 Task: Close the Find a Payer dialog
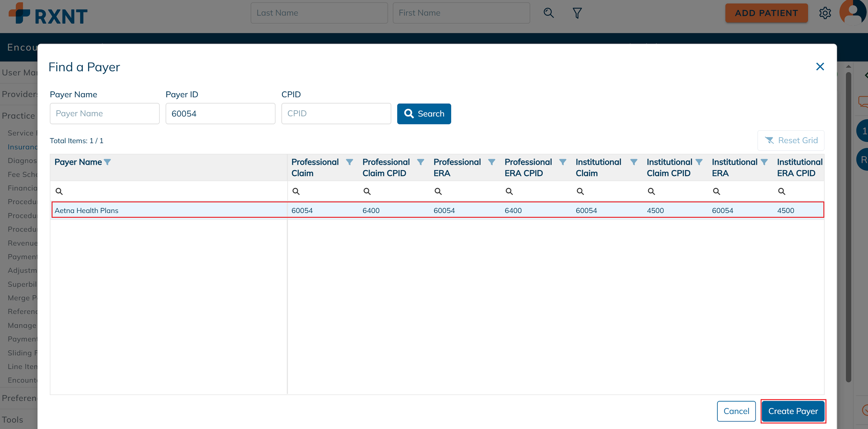[x=820, y=67]
